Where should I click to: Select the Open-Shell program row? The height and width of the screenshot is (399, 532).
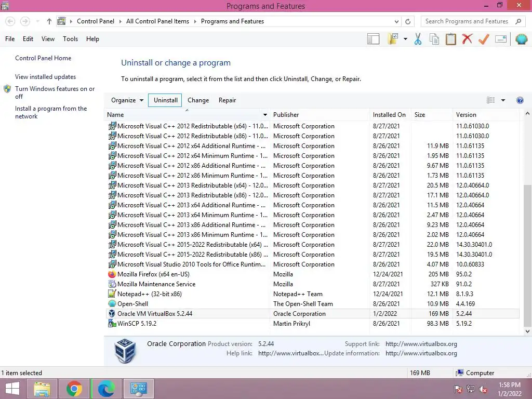312,303
